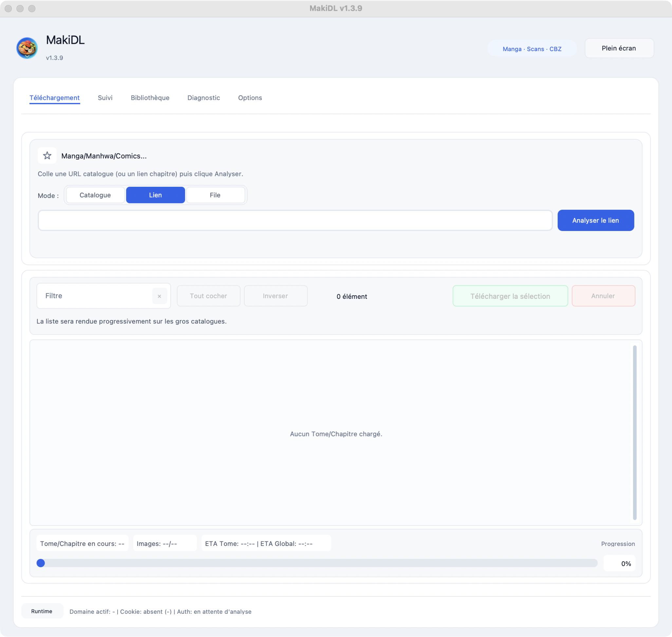Switch to the Diagnostic tab
Screen dimensions: 672x637
204,98
